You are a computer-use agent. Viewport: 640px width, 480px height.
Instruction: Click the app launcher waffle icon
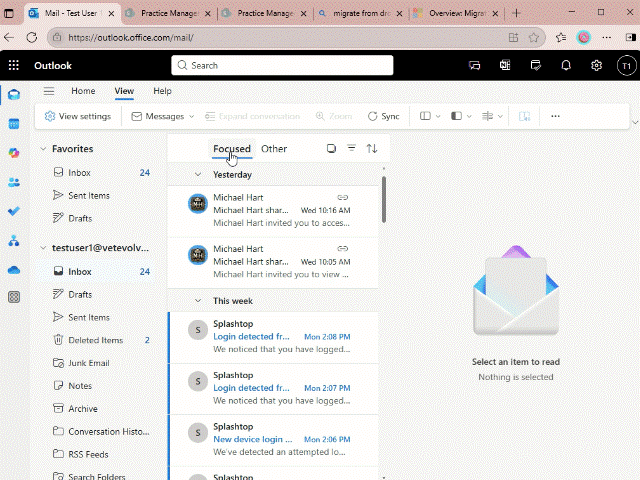tap(14, 65)
